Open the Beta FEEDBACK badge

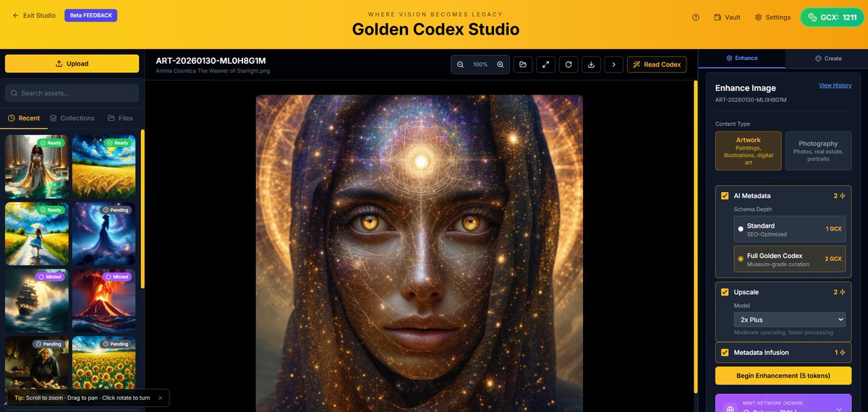90,15
